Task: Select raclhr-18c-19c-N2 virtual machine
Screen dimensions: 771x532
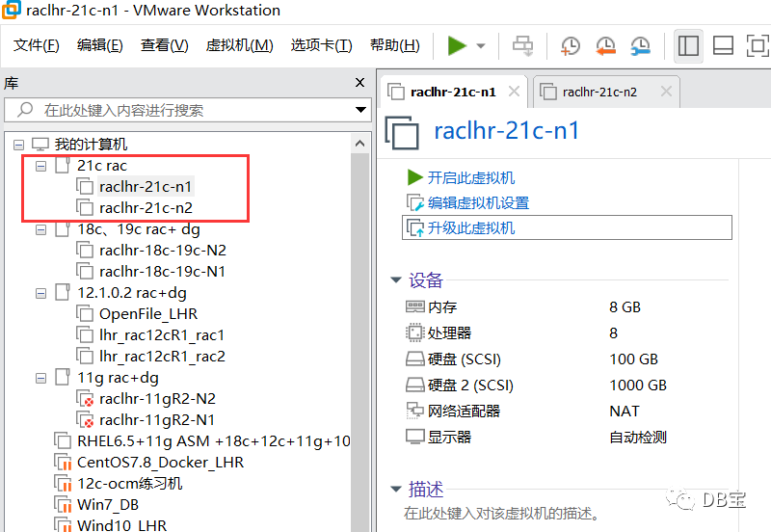Action: pyautogui.click(x=163, y=251)
